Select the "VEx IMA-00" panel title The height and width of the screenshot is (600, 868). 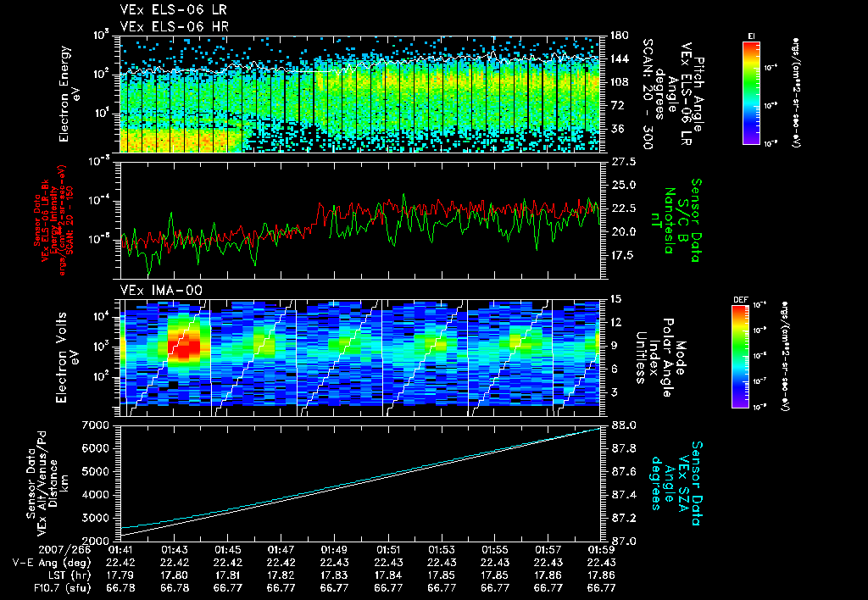tap(161, 290)
